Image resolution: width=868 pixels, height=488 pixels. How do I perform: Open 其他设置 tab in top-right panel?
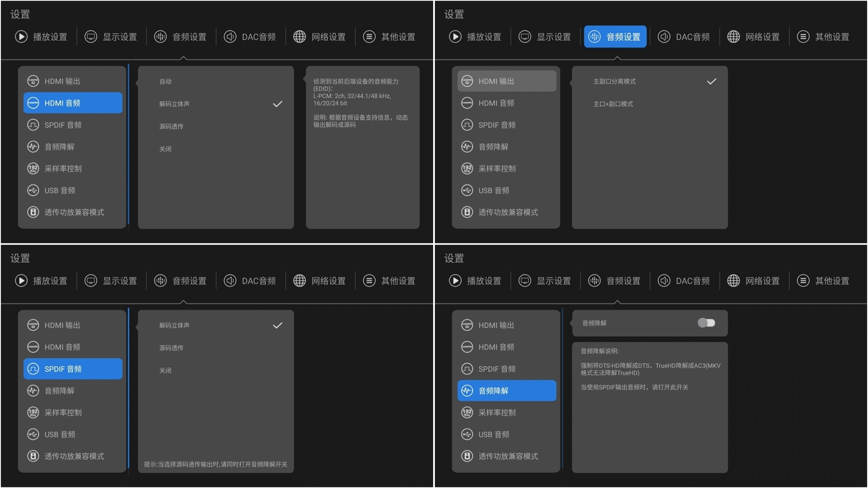click(823, 37)
